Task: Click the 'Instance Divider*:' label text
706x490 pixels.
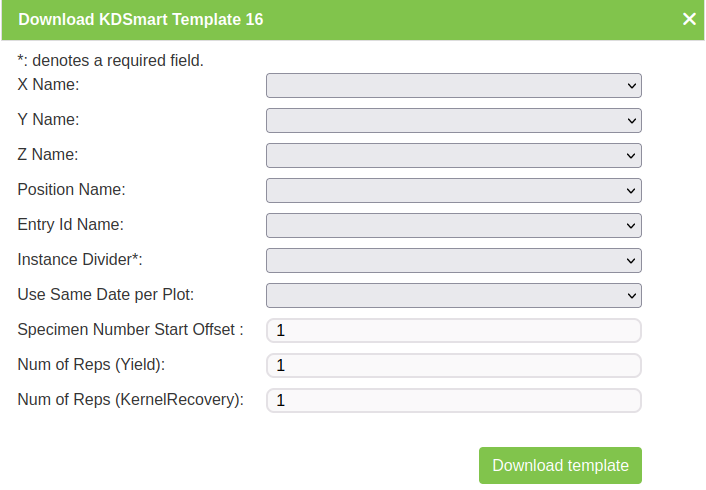Action: pos(80,260)
